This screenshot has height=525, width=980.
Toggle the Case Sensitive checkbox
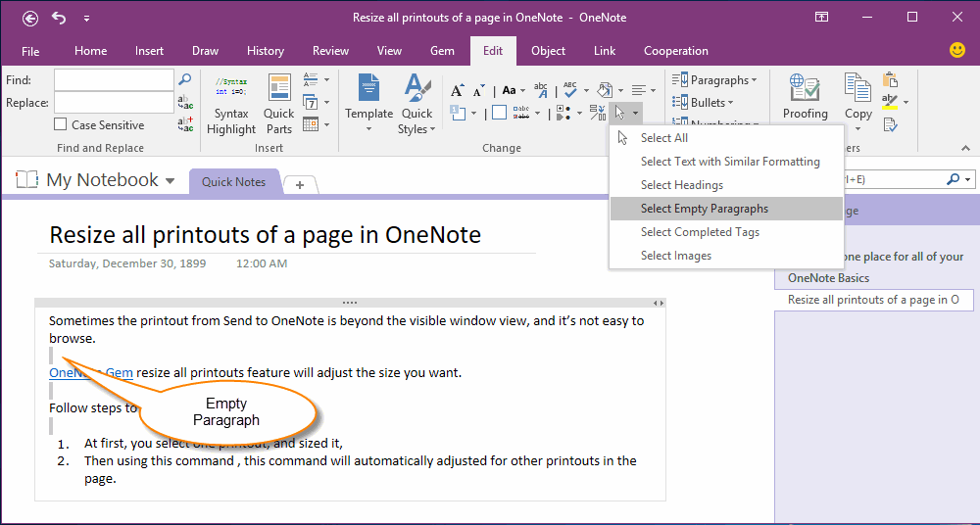(61, 125)
